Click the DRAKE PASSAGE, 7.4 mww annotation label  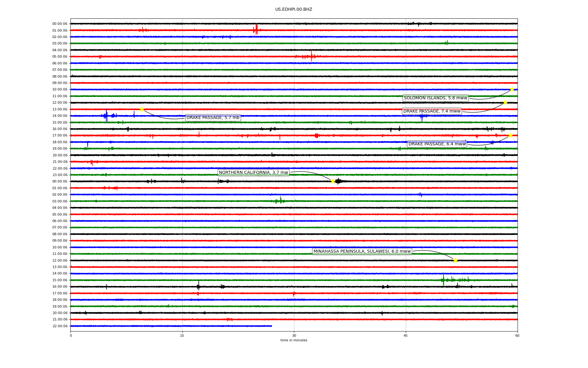(432, 111)
